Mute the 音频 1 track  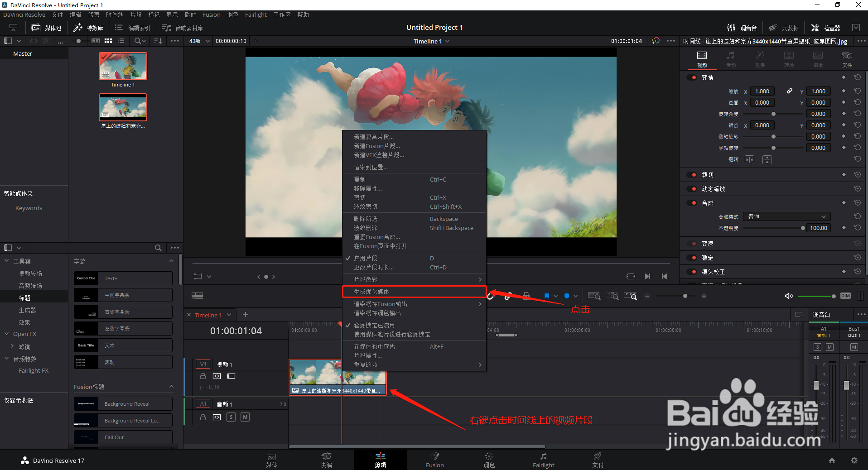click(245, 417)
